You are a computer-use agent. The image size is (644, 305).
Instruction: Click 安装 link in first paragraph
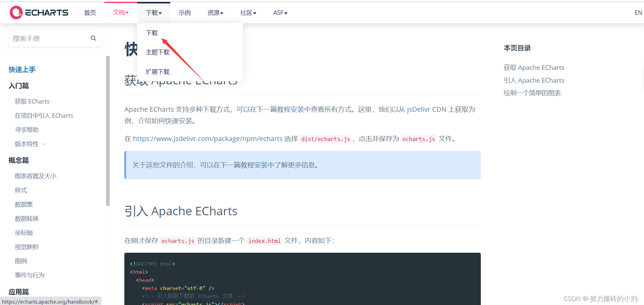(x=297, y=109)
